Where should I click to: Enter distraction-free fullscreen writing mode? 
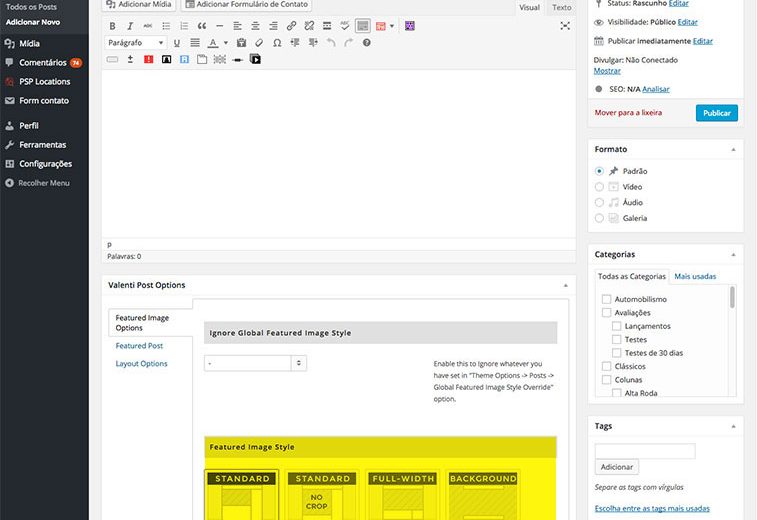[x=565, y=26]
